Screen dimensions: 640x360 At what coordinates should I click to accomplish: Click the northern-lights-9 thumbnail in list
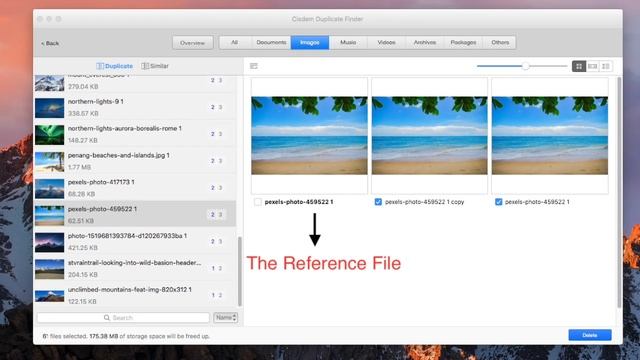49,108
